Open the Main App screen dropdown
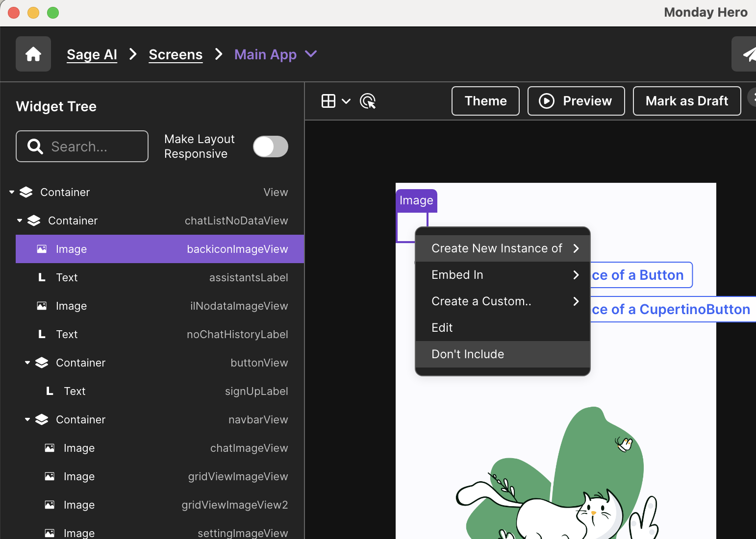Viewport: 756px width, 539px height. [x=311, y=54]
